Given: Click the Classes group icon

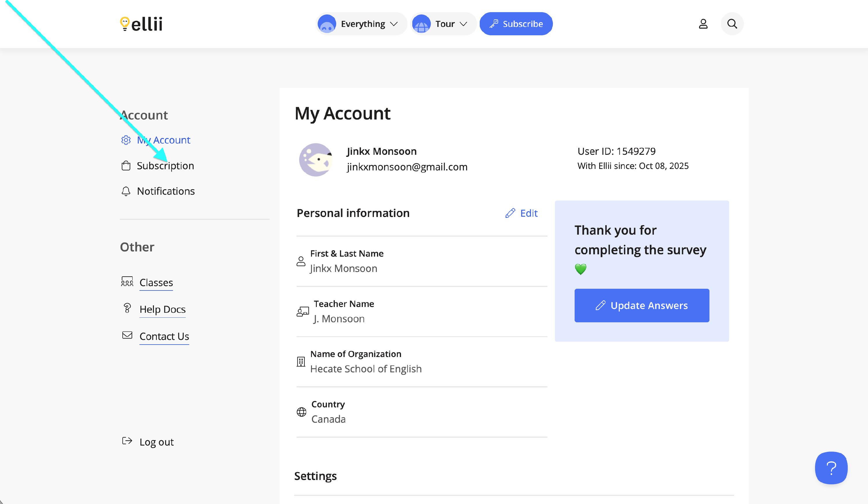Looking at the screenshot, I should click(127, 282).
